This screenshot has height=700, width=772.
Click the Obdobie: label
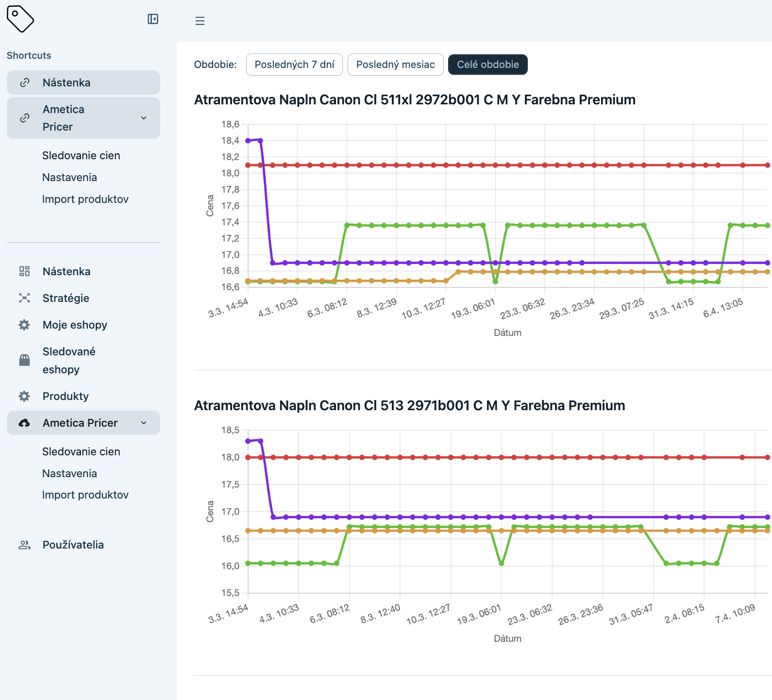(x=216, y=65)
